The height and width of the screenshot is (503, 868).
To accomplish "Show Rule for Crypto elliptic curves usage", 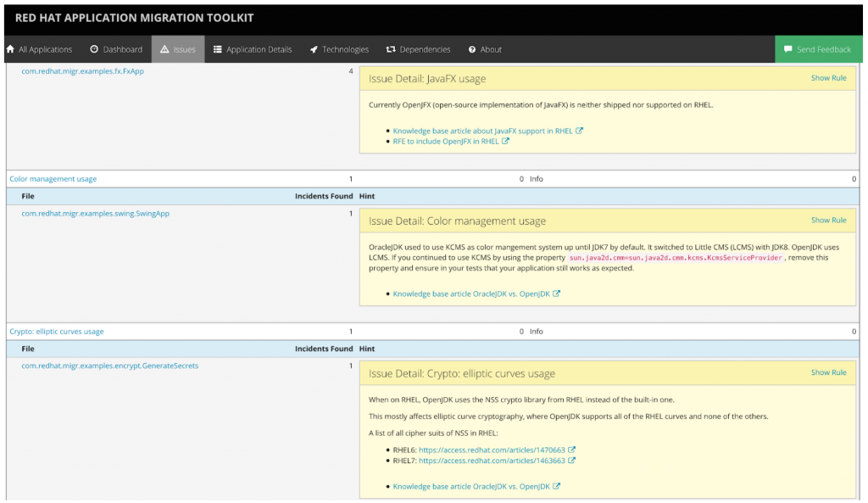I will (828, 372).
